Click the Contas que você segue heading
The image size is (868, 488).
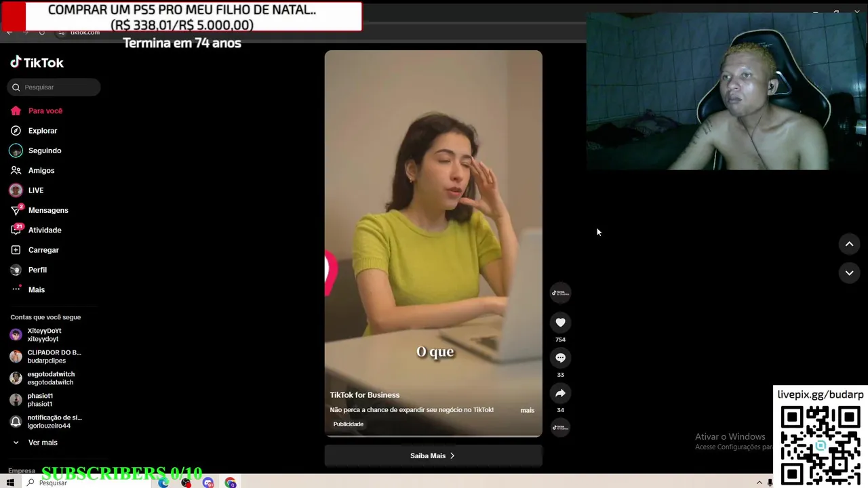coord(45,317)
